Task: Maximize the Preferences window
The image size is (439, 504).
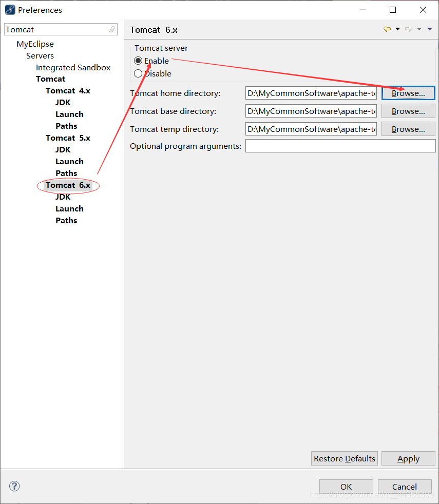Action: pos(393,10)
